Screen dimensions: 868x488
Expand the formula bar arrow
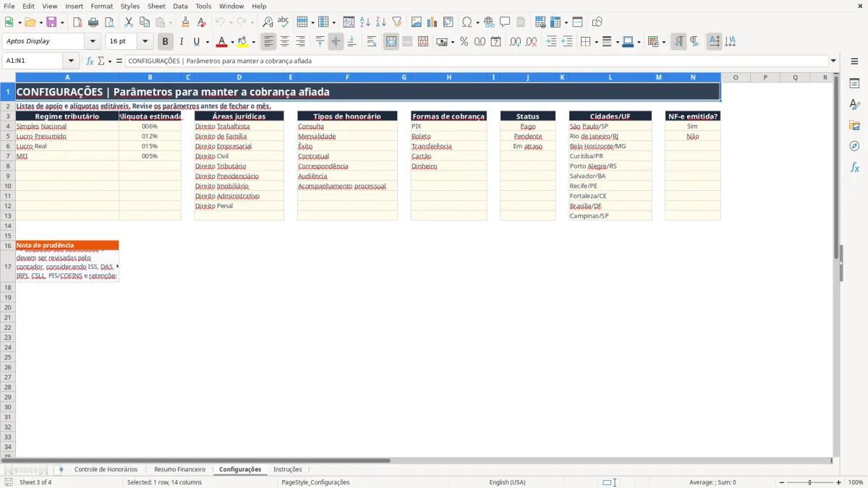point(833,61)
